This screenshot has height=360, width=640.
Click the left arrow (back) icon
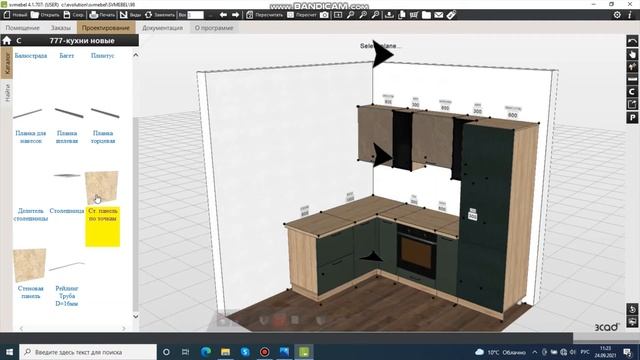pos(223,15)
